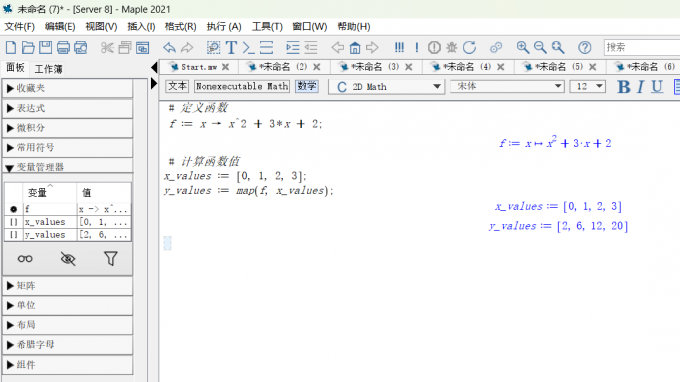This screenshot has width=680, height=382.
Task: Open print preview icon
Action: (x=81, y=47)
